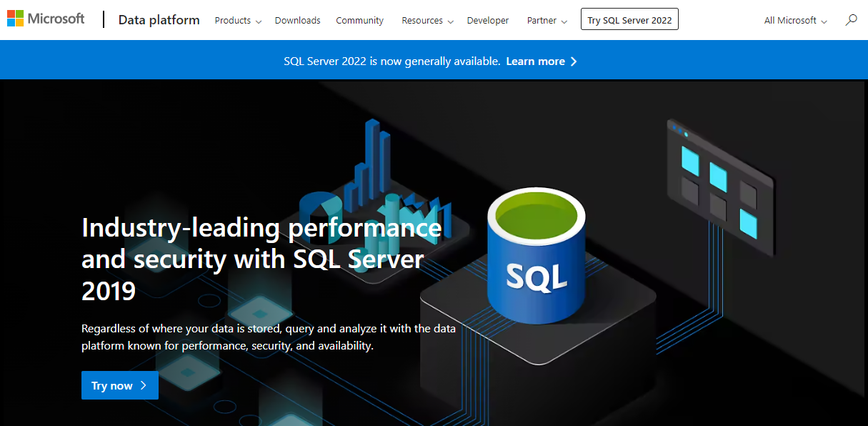The image size is (868, 426).
Task: Expand the Resources dropdown menu
Action: click(x=427, y=21)
